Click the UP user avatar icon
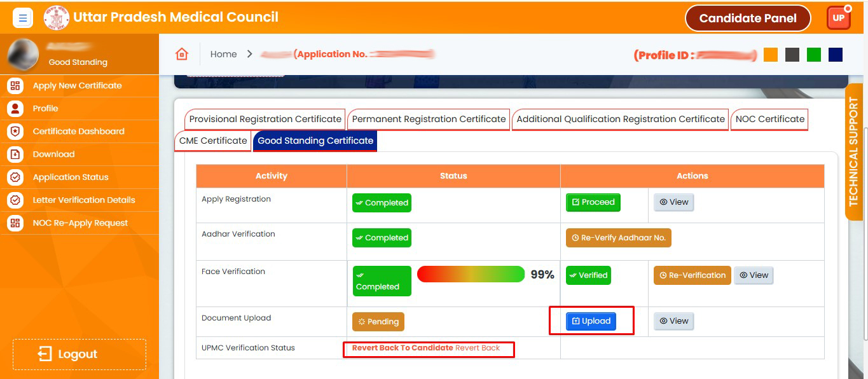This screenshot has height=379, width=868. (x=838, y=18)
